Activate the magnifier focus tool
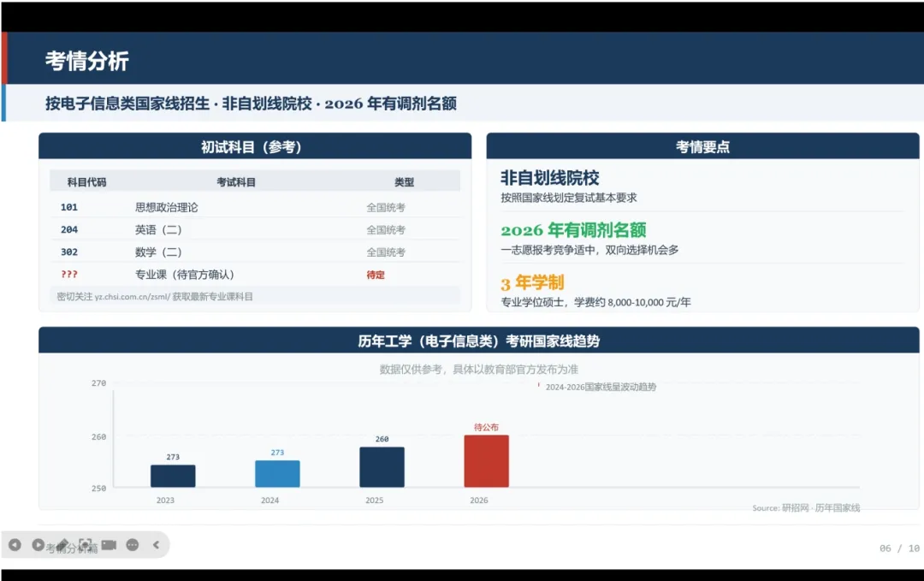Screen dimensions: 924x581 pyautogui.click(x=86, y=544)
